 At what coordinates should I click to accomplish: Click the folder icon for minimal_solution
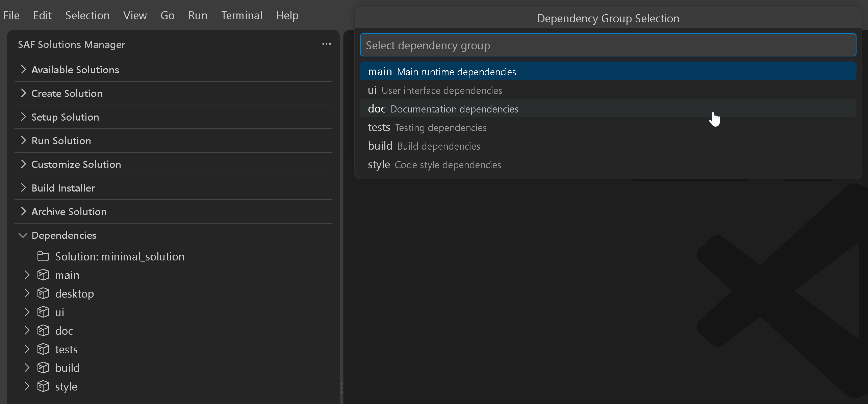(x=43, y=256)
